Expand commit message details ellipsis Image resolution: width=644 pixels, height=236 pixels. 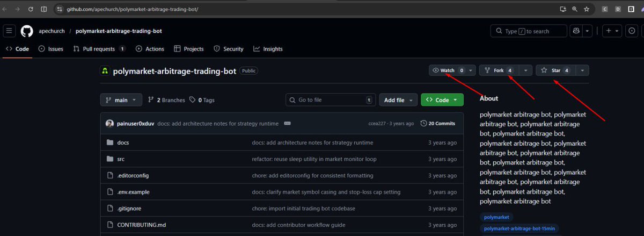pos(287,124)
